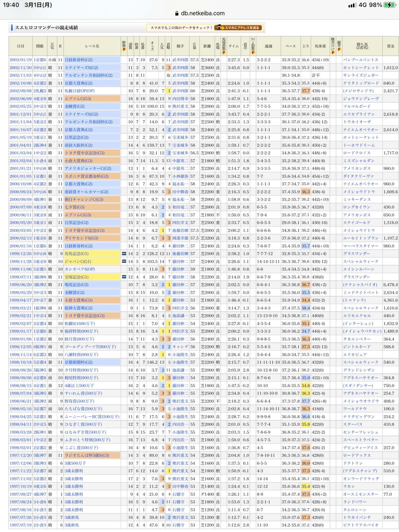Click the premium P icon under 映像
399x532 pixels.
point(124,50)
